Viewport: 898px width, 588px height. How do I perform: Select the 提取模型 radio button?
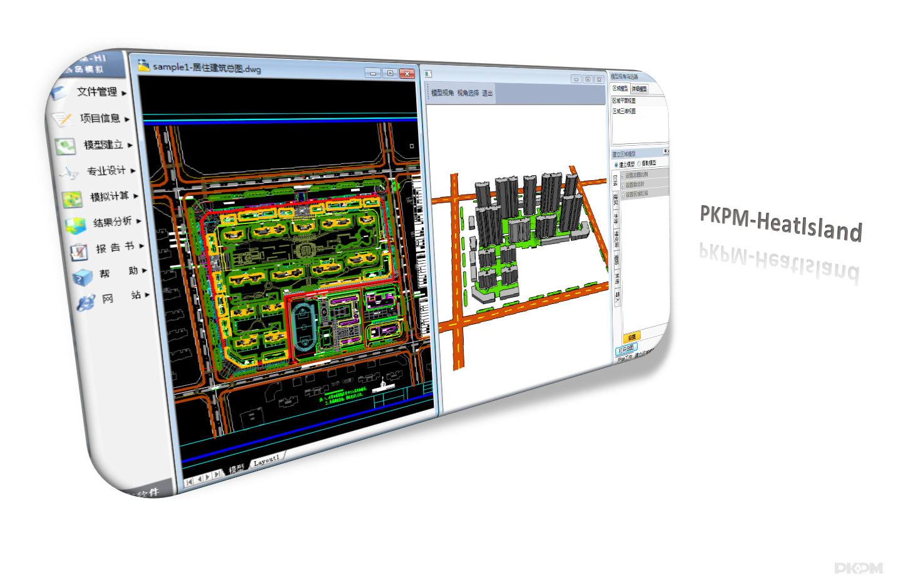[x=639, y=163]
